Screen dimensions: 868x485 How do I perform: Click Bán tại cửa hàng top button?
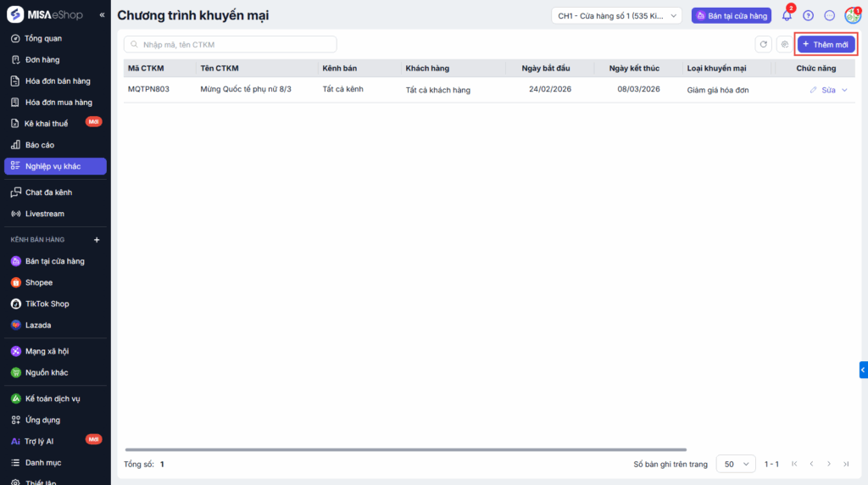click(x=732, y=15)
